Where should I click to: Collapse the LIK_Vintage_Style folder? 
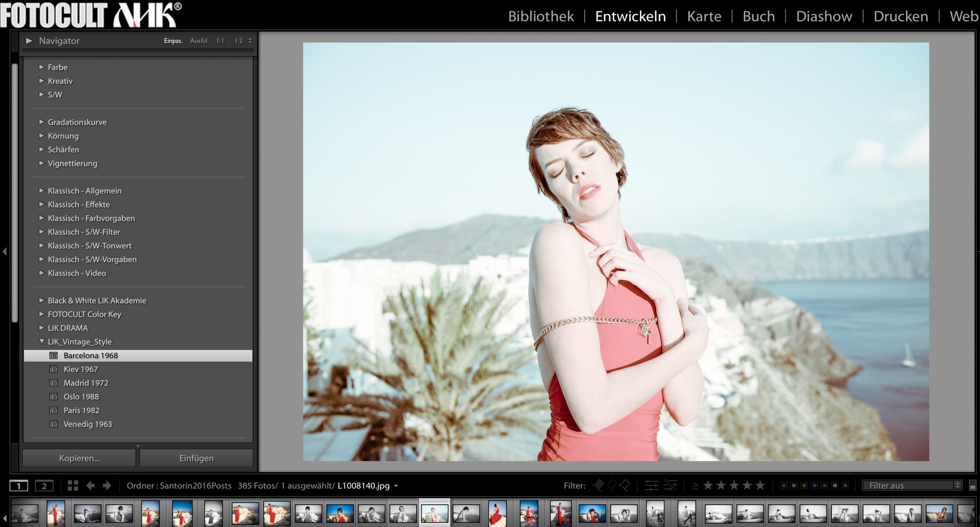[41, 342]
